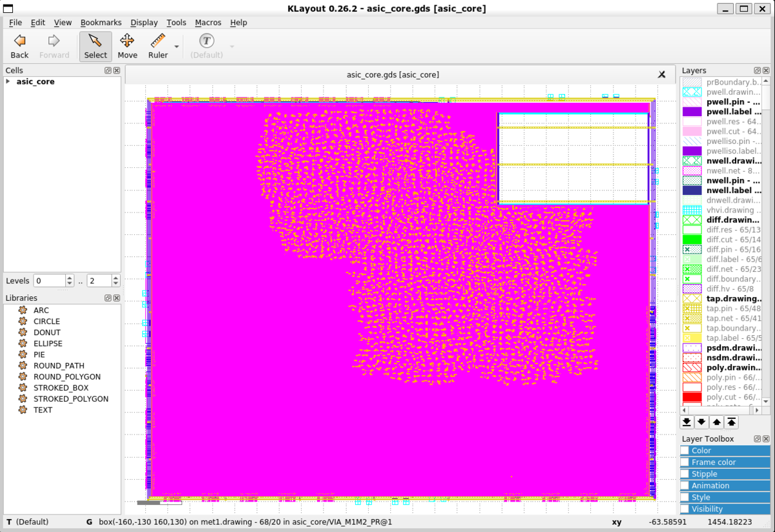
Task: Open the File menu
Action: tap(15, 22)
